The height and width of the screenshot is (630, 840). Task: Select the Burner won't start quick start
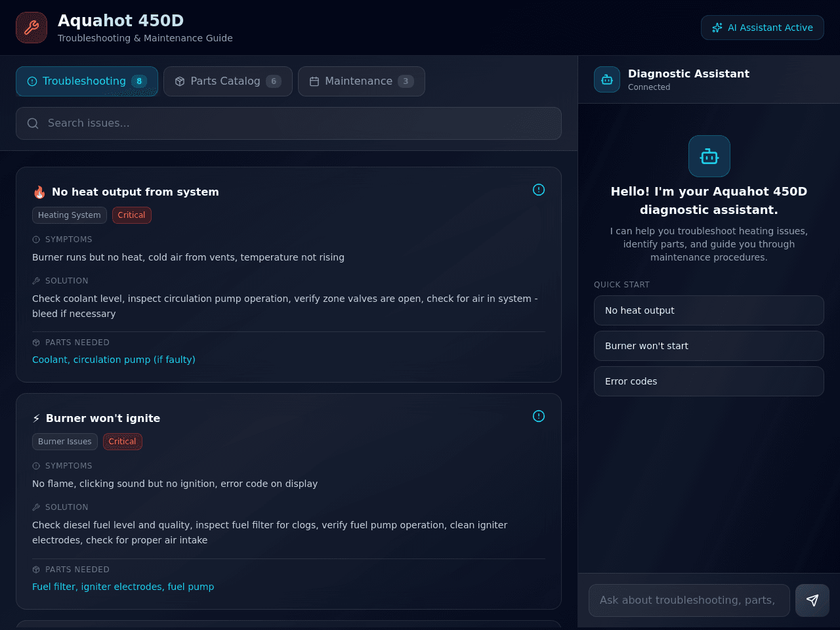pyautogui.click(x=709, y=346)
